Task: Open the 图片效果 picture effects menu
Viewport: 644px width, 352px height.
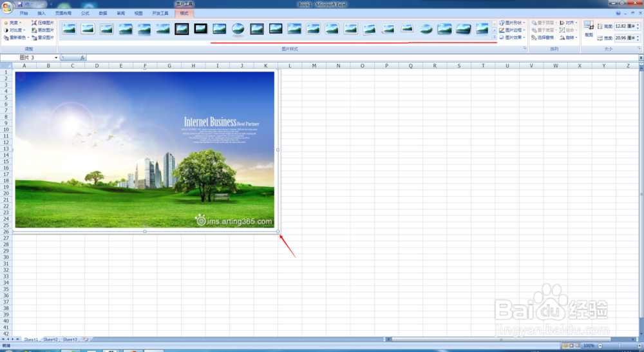Action: coord(512,37)
